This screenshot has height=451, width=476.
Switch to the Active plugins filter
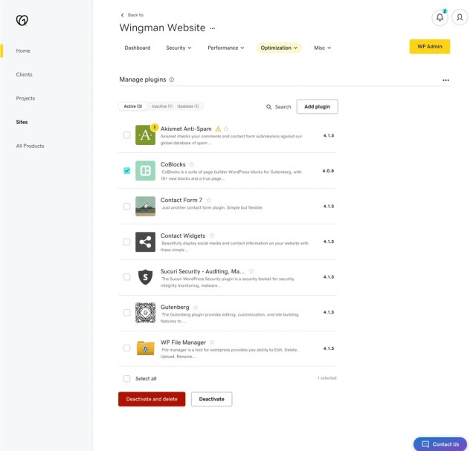(x=133, y=106)
